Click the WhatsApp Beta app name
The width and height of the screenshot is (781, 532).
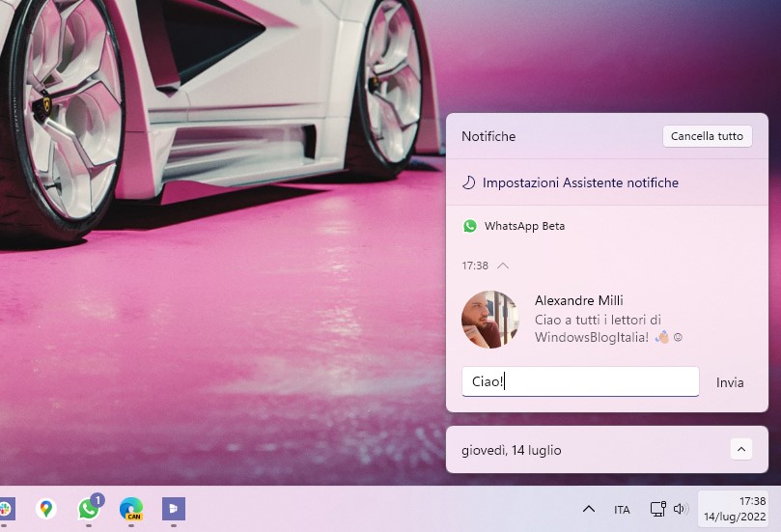tap(524, 226)
